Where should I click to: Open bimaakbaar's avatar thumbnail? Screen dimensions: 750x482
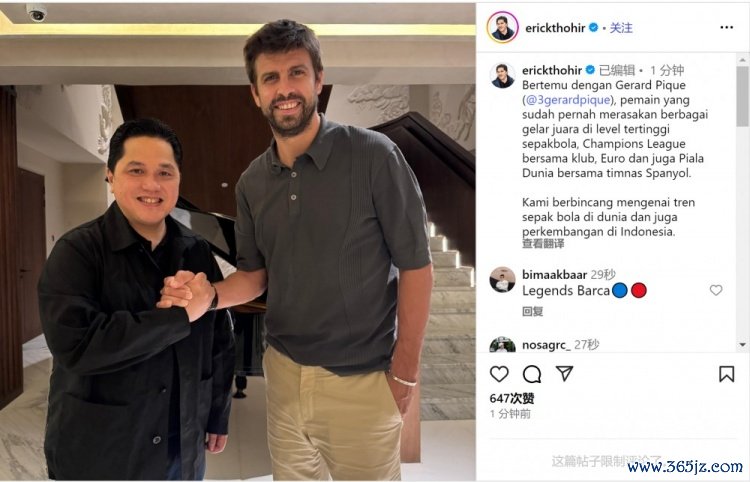pyautogui.click(x=502, y=280)
